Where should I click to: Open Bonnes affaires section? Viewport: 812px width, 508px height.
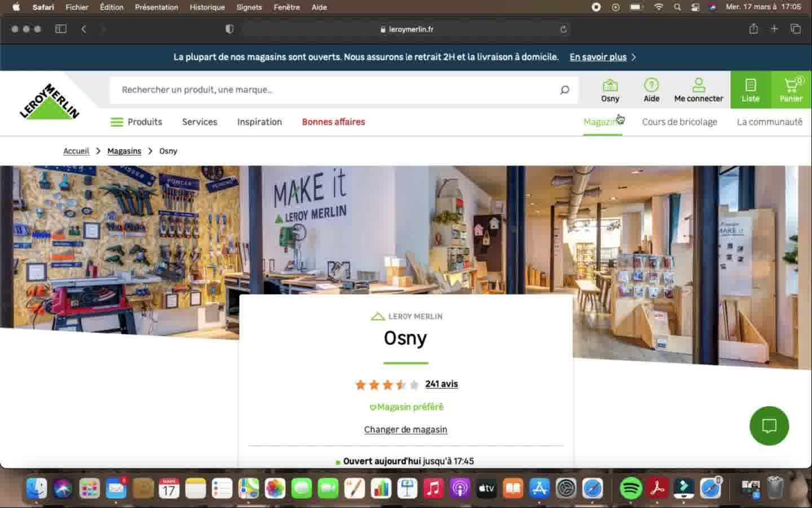333,122
